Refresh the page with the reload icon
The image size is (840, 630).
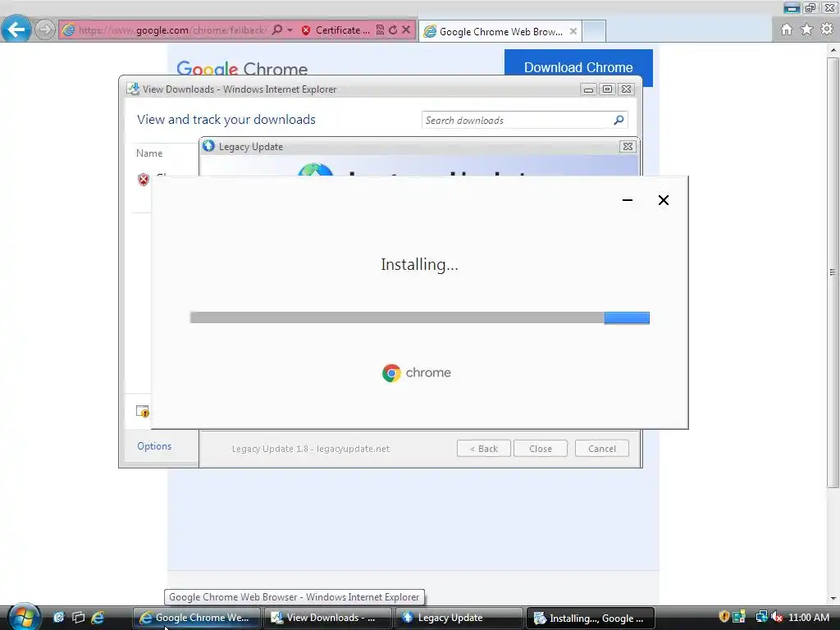393,30
